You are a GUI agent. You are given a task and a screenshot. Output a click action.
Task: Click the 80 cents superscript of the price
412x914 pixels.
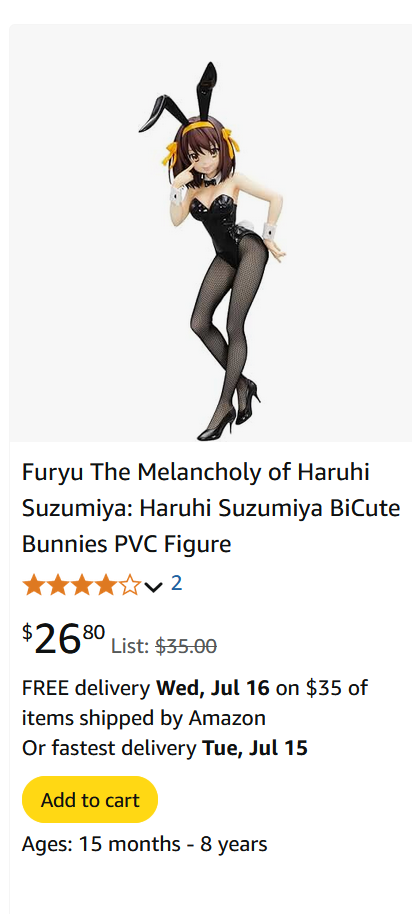94,632
